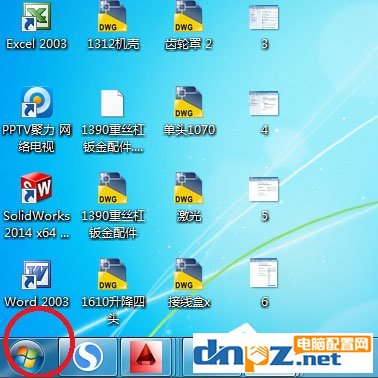Select the 齿轮罩 2 DWG file icon

point(189,17)
